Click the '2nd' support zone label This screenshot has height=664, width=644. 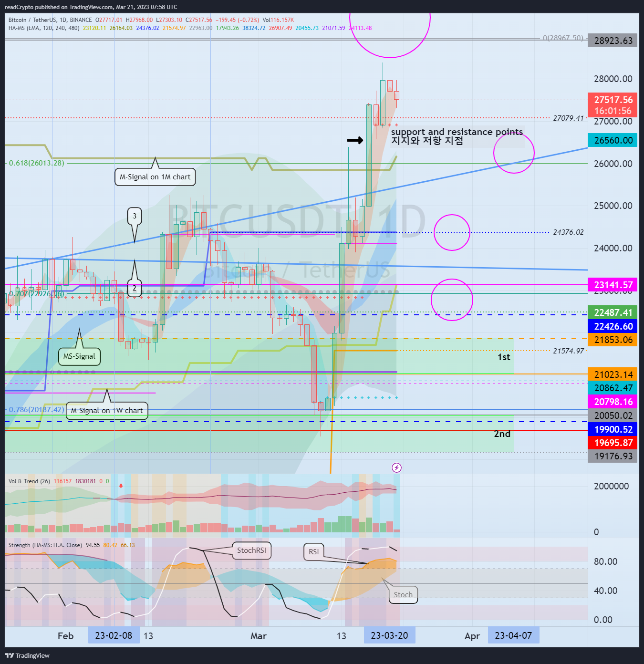pyautogui.click(x=502, y=434)
